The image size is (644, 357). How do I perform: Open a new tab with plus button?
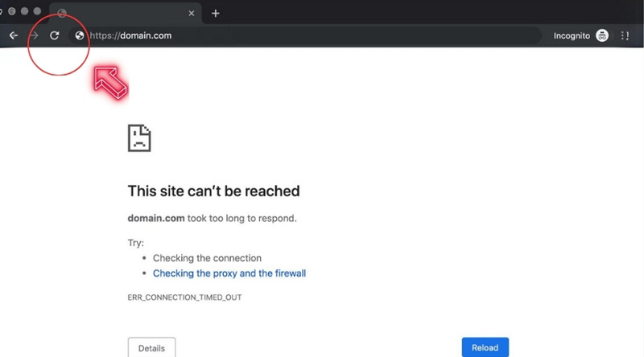(x=216, y=14)
